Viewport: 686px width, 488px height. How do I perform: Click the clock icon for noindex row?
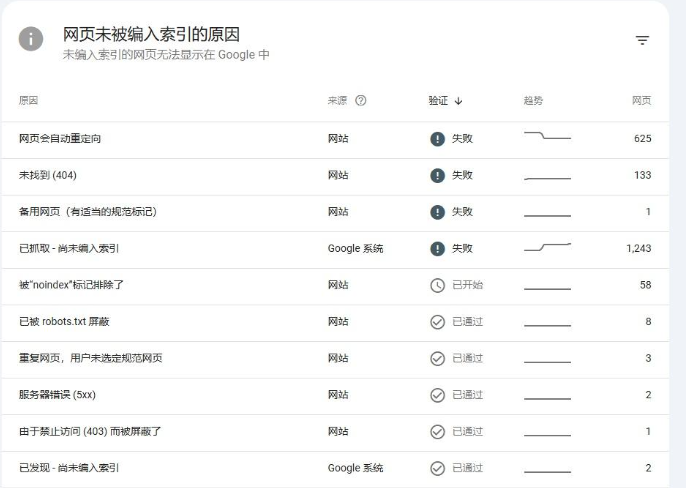coord(437,285)
